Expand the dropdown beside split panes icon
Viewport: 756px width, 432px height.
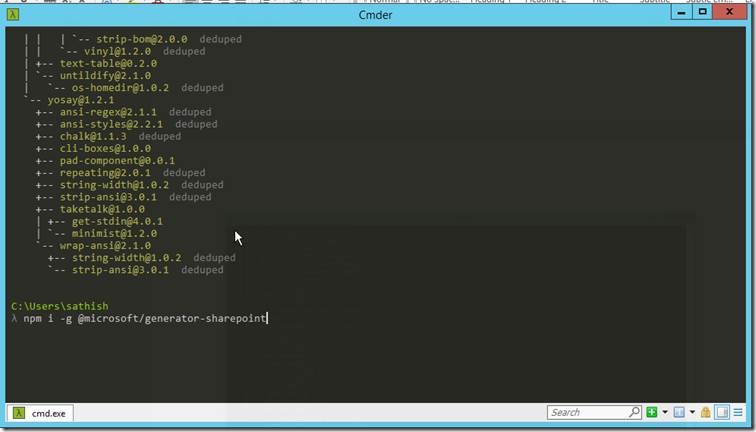[692, 412]
